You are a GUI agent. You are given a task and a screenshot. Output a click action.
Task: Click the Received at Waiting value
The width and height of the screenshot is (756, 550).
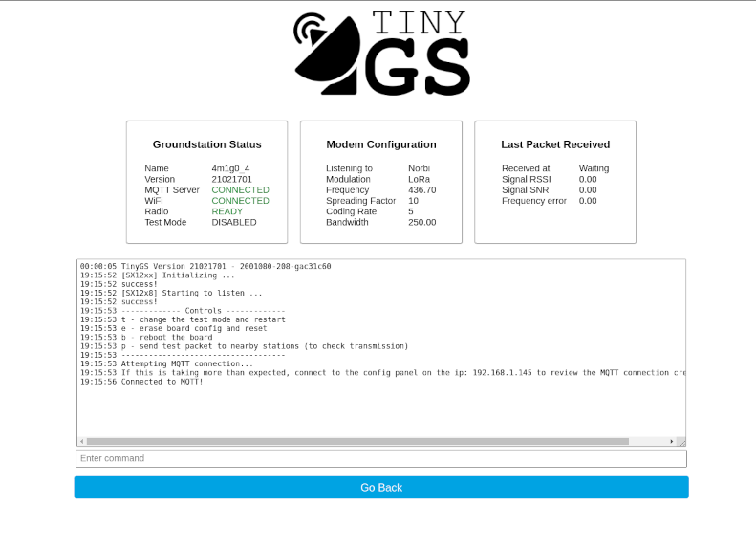point(594,168)
